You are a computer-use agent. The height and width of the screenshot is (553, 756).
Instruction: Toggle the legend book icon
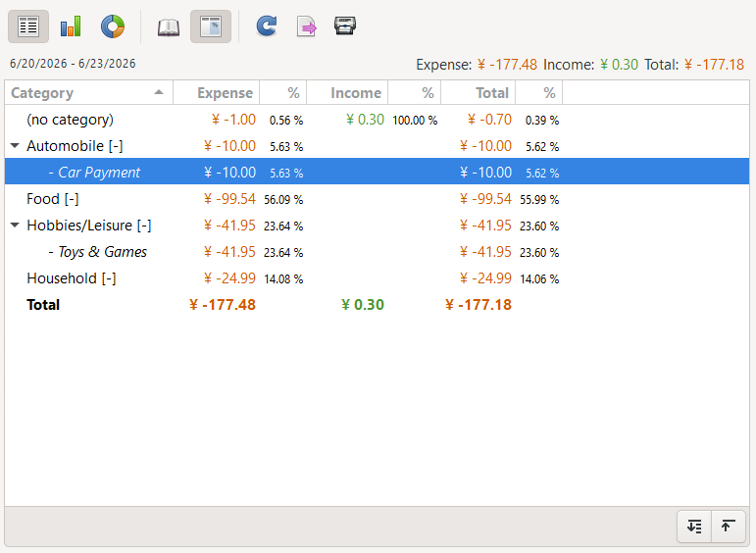click(x=169, y=26)
